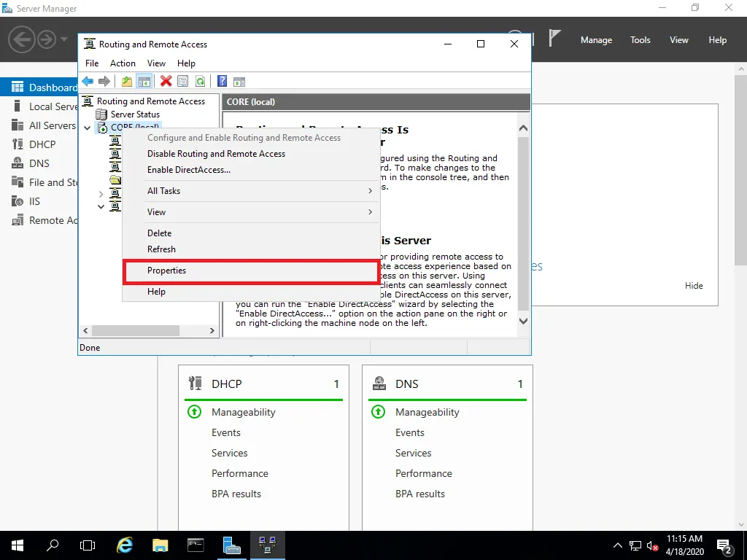Choose Help from the context menu

[251, 292]
